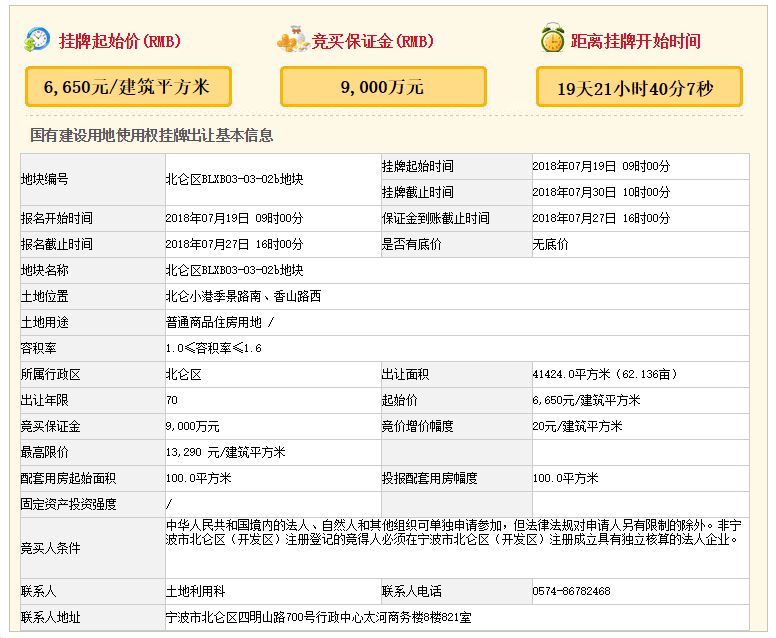The height and width of the screenshot is (638, 776).
Task: Click the value 无底价
Action: click(x=550, y=244)
